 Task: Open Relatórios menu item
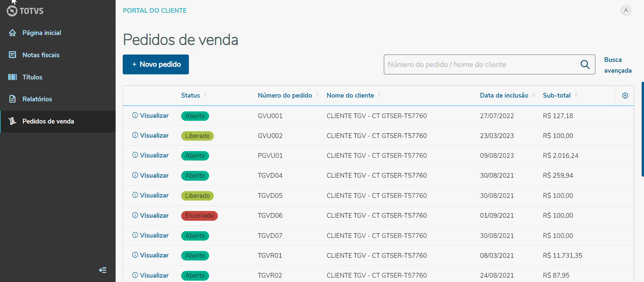coord(58,99)
